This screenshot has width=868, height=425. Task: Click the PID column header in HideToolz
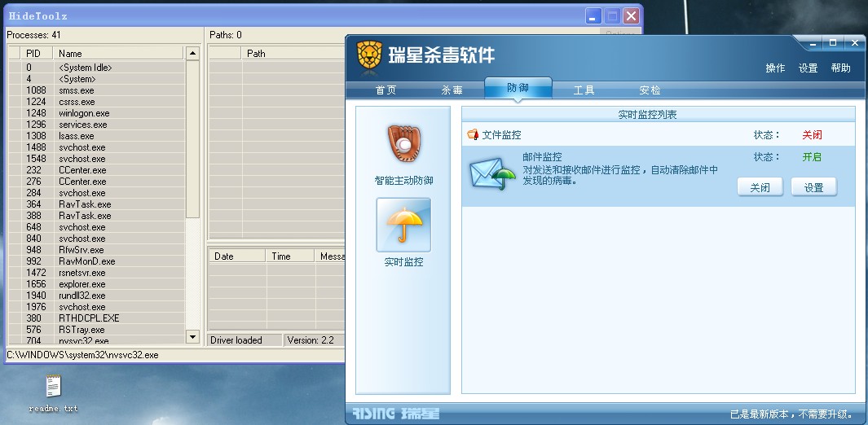[37, 53]
